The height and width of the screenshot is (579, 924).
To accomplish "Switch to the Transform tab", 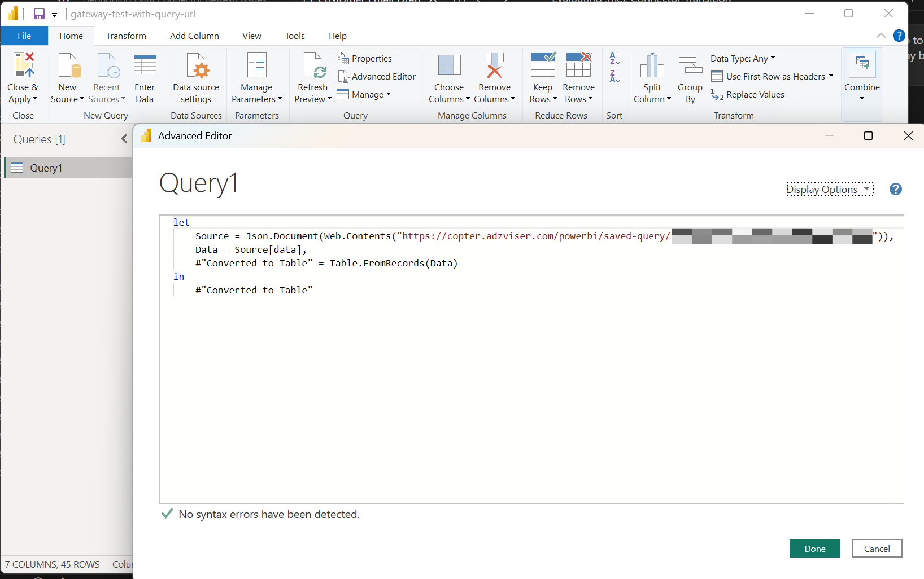I will [126, 36].
